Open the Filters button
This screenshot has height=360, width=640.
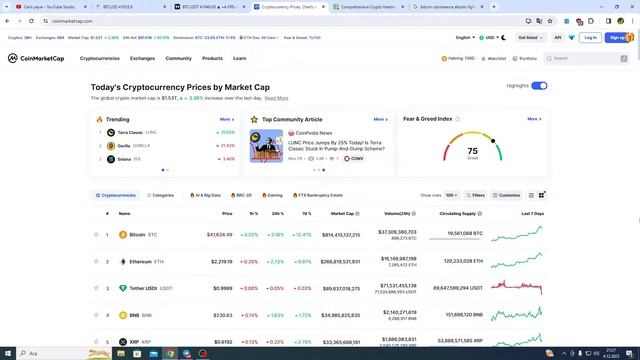(475, 196)
